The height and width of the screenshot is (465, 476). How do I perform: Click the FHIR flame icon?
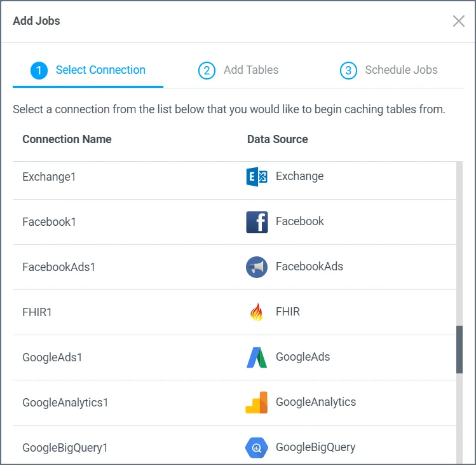pos(257,312)
